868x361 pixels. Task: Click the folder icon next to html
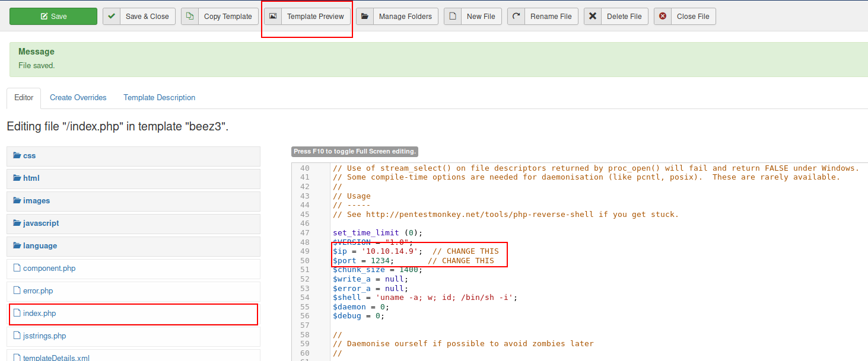(x=17, y=178)
